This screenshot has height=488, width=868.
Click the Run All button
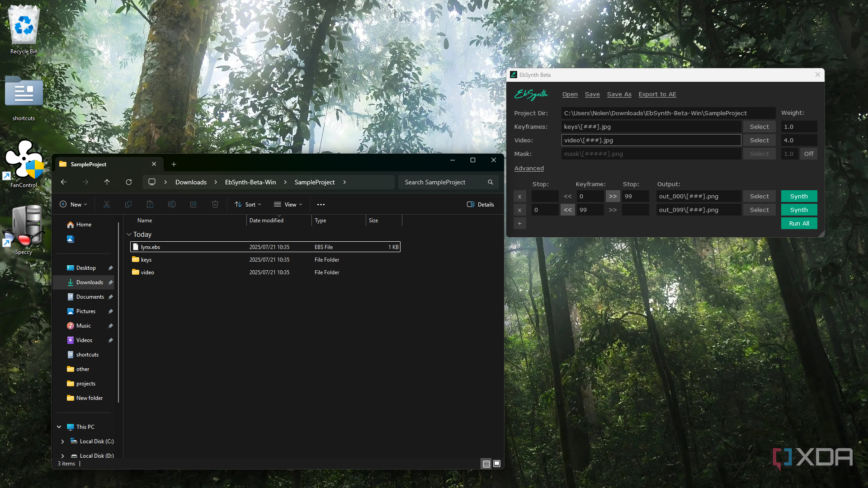[x=799, y=224]
